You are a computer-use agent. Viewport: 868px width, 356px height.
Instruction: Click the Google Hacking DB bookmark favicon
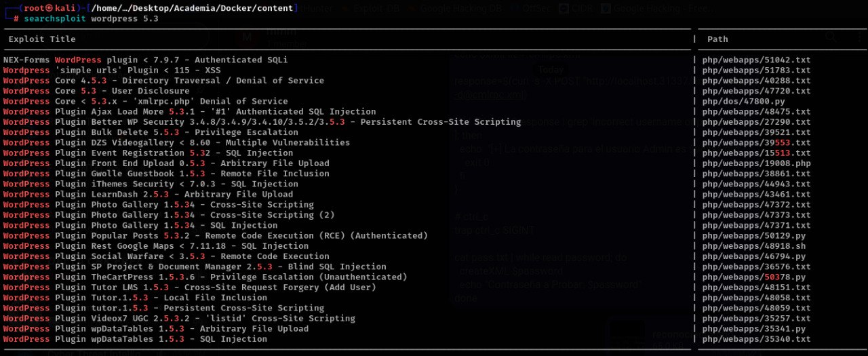click(x=413, y=9)
